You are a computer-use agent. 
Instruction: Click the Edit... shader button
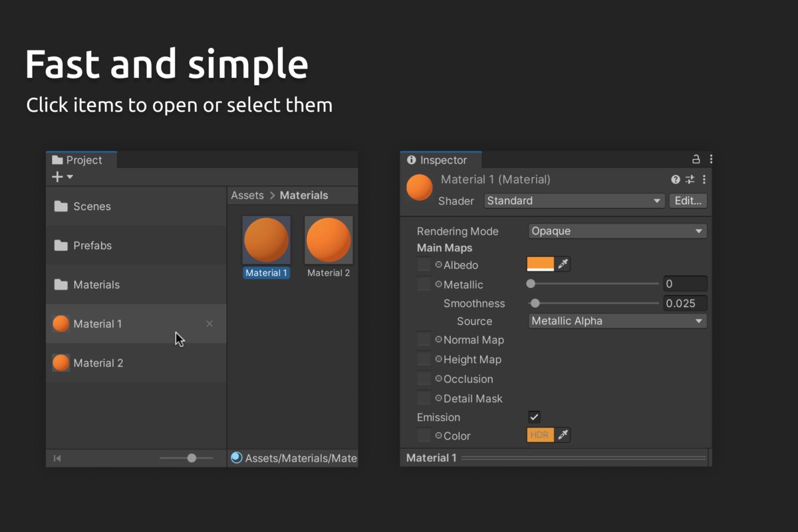[x=688, y=201]
